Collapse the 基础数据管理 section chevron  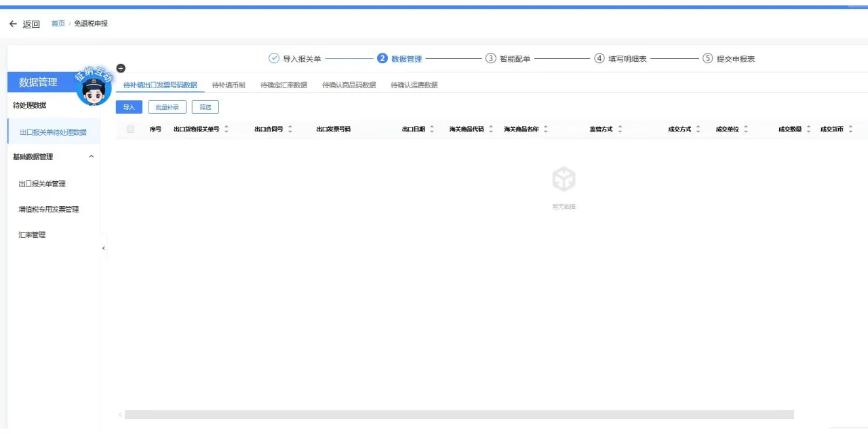point(92,156)
